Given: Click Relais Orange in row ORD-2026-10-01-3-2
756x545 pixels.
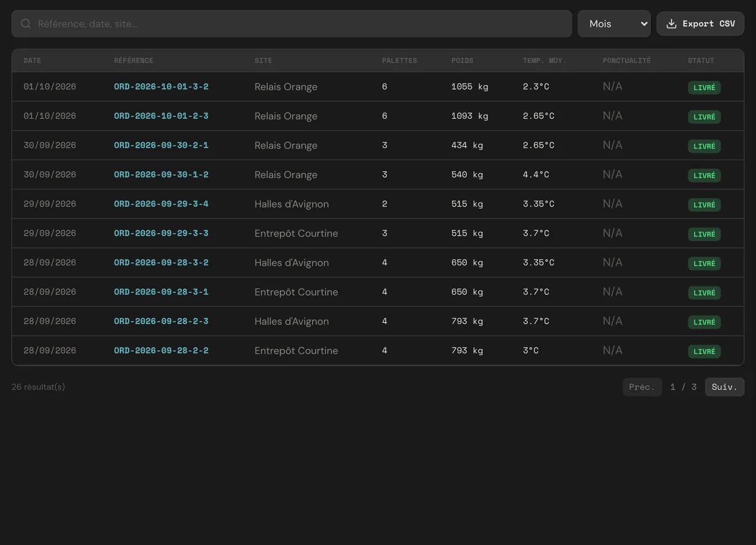Looking at the screenshot, I should [x=286, y=86].
